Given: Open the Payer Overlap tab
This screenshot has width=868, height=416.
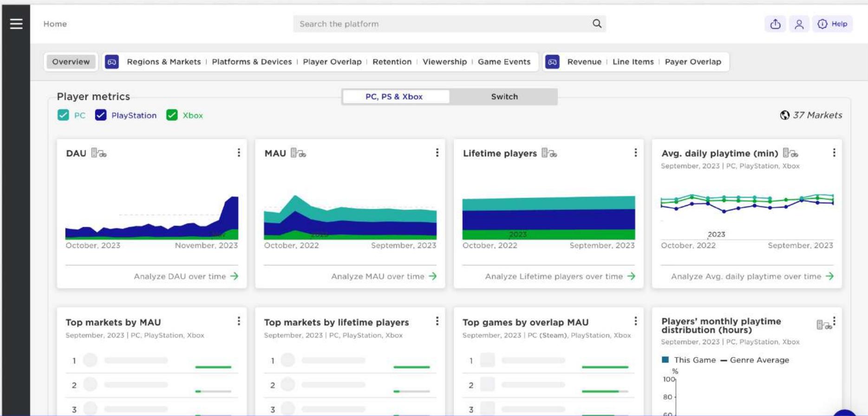Looking at the screenshot, I should coord(693,62).
